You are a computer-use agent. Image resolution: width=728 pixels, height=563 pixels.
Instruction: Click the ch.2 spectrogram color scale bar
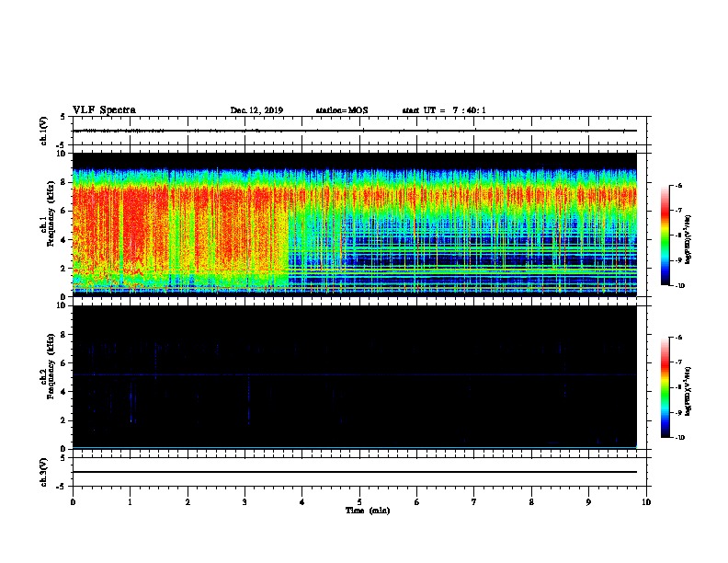coord(665,387)
